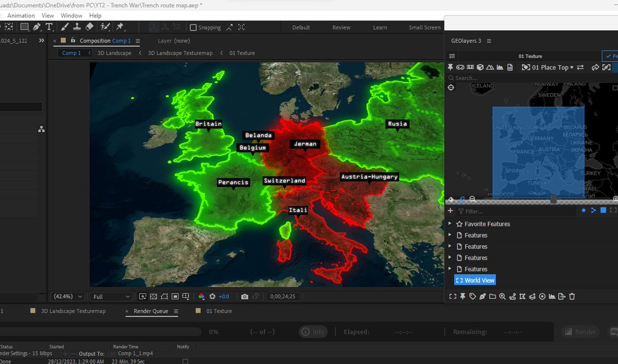Switch to the 01 Texture timeline tab
618x364 pixels.
219,311
